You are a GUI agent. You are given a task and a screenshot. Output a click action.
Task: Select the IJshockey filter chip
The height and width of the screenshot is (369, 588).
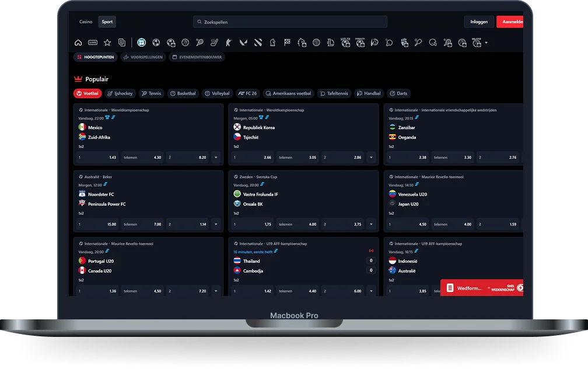tap(120, 93)
